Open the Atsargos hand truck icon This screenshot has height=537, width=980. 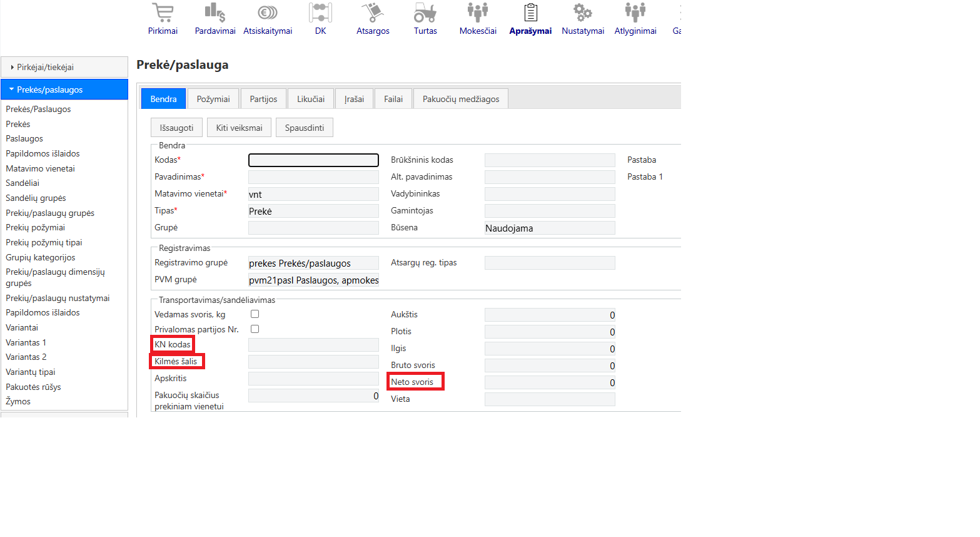click(373, 13)
